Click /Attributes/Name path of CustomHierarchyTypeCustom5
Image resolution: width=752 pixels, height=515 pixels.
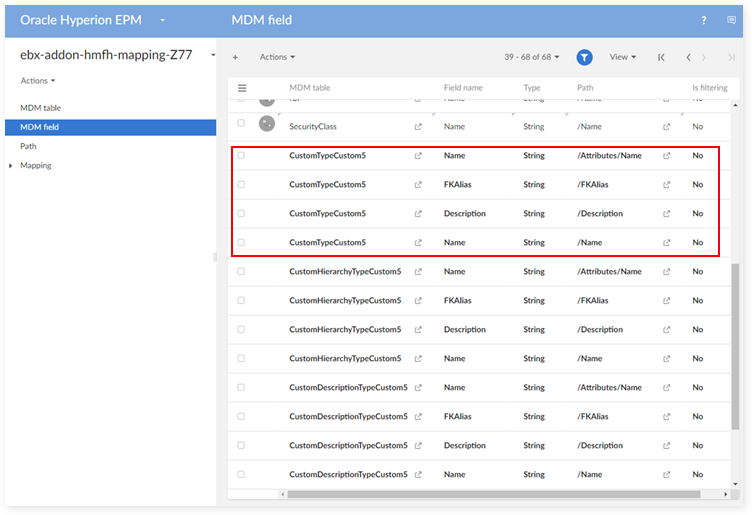click(609, 272)
